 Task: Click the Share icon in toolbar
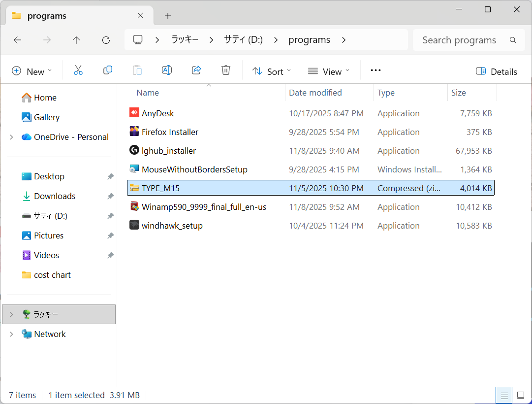196,70
